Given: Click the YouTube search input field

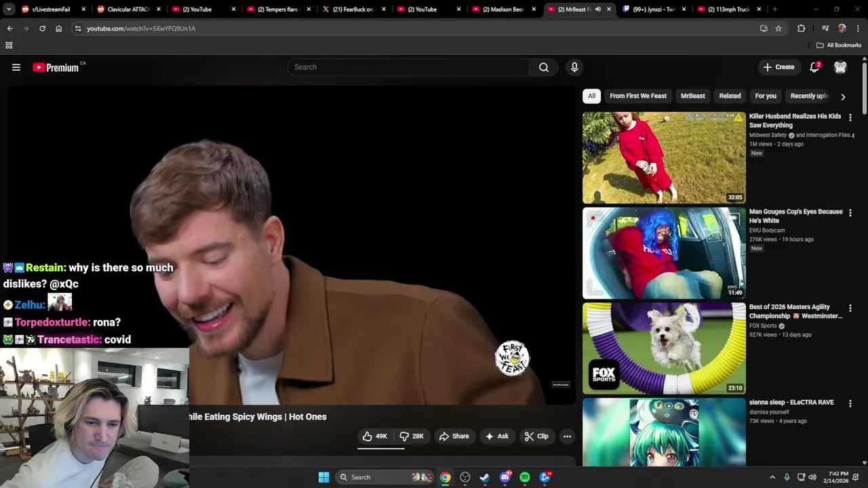Looking at the screenshot, I should tap(409, 67).
